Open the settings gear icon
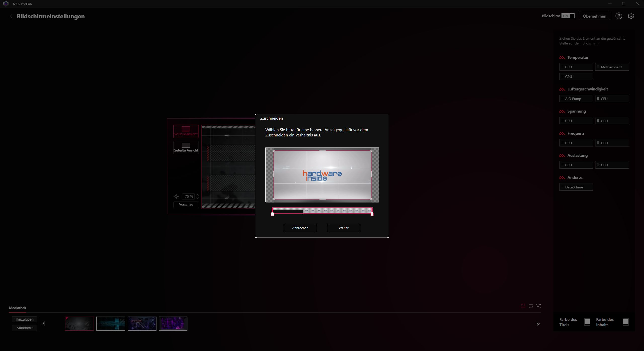644x351 pixels. 631,16
